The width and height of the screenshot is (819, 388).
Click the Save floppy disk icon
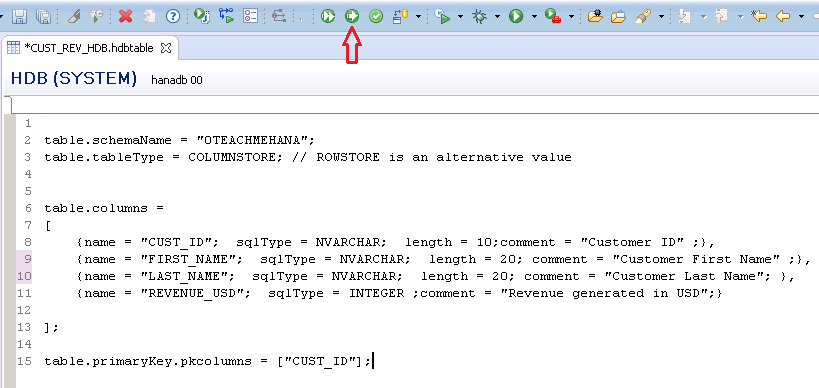(20, 17)
